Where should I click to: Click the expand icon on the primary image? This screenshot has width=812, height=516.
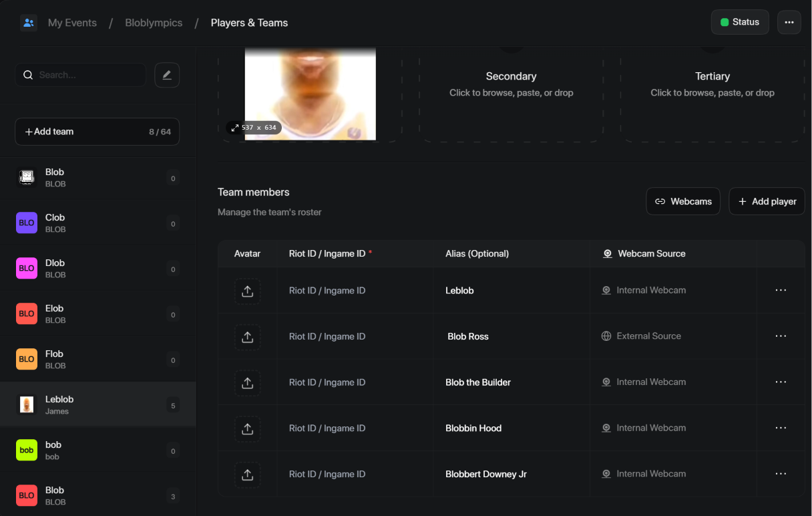tap(235, 127)
